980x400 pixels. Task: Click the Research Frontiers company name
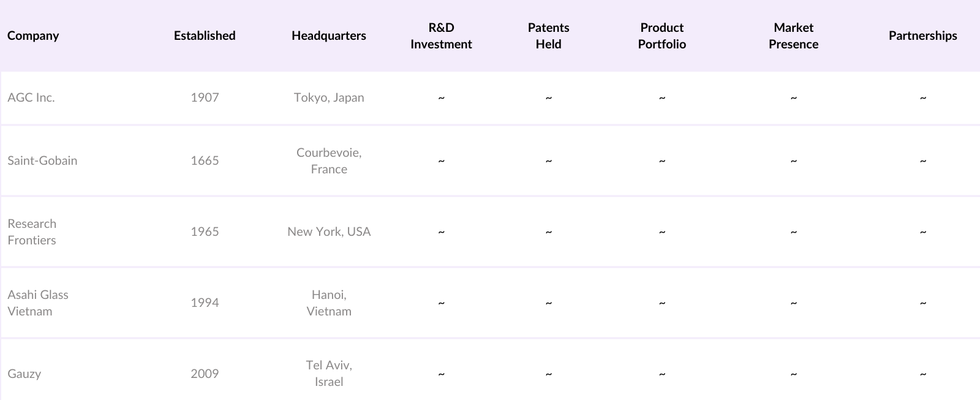[x=32, y=232]
